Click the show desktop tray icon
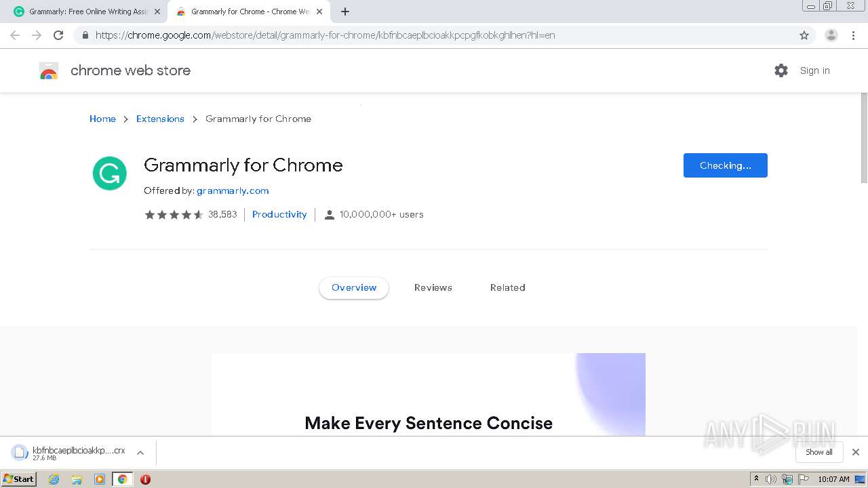This screenshot has width=868, height=488. 860,479
